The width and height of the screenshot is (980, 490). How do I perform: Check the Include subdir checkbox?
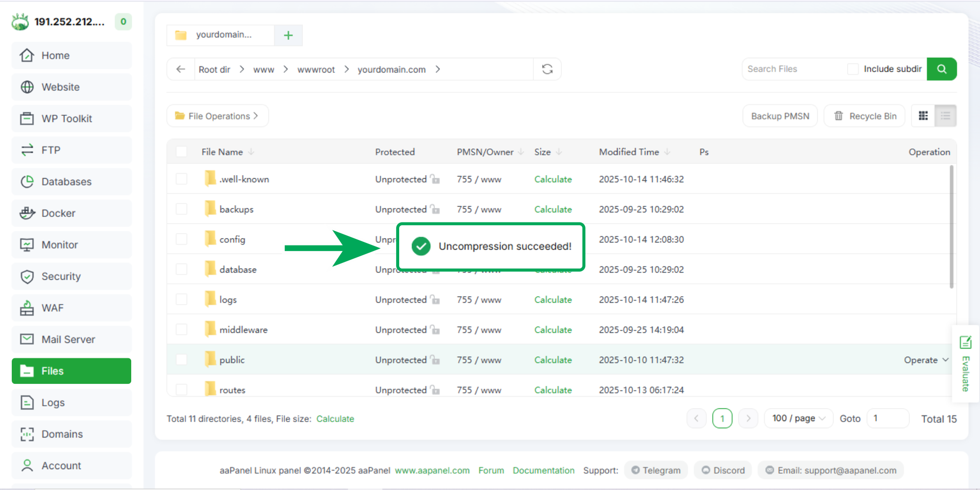tap(853, 69)
